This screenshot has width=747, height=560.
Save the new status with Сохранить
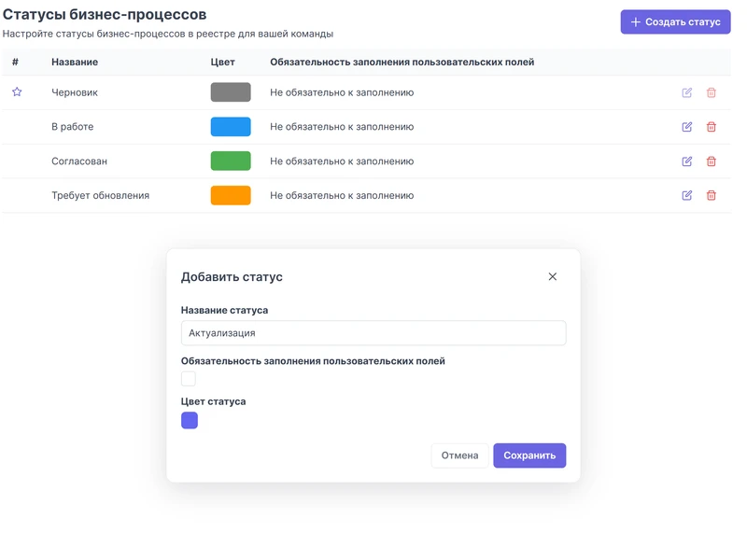pyautogui.click(x=529, y=455)
